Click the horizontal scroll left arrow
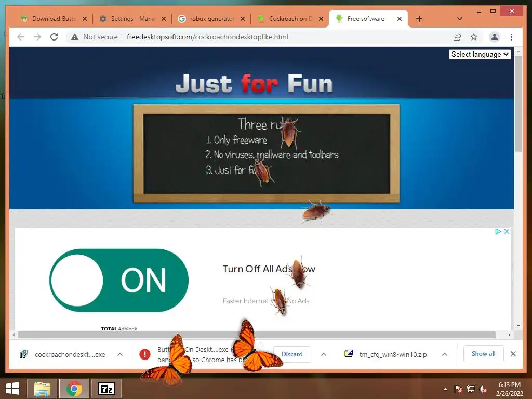Viewport: 532px width, 399px height. (x=14, y=335)
